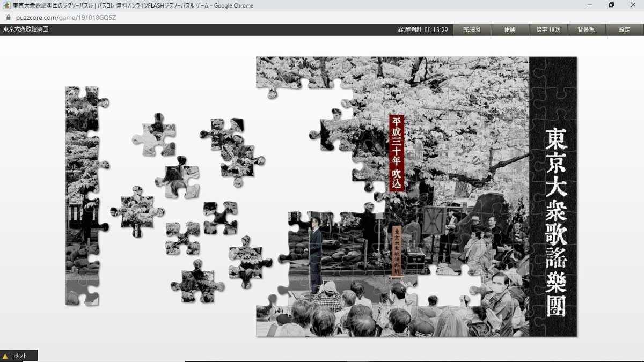Click the 休憩 pause button
644x362 pixels.
pos(510,29)
